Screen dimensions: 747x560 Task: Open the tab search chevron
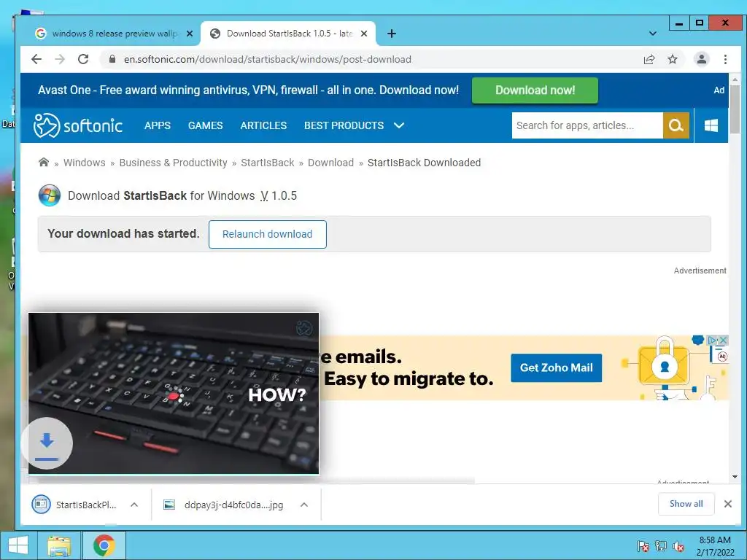coord(653,34)
